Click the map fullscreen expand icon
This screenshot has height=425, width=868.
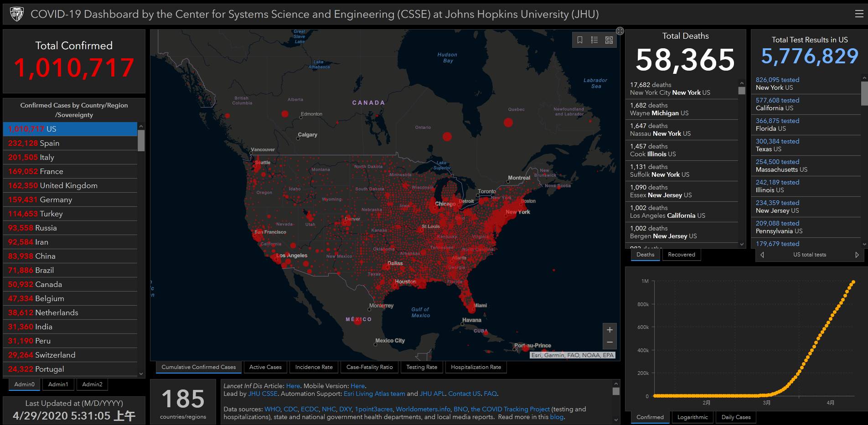point(620,31)
